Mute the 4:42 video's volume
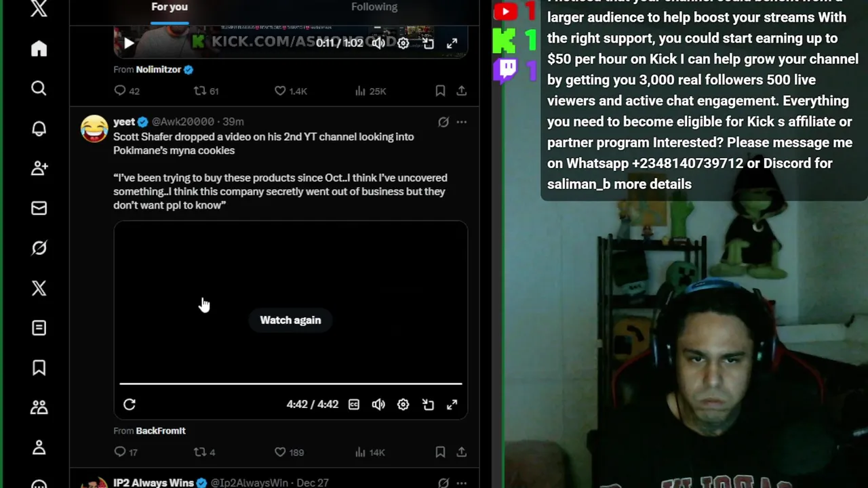The width and height of the screenshot is (868, 488). (378, 405)
